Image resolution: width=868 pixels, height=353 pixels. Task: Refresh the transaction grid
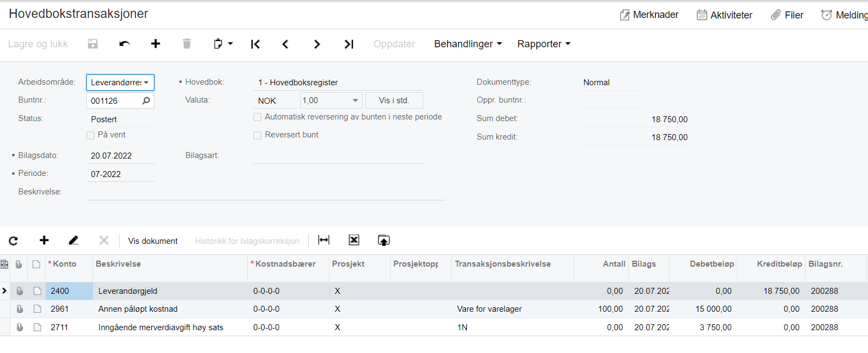point(14,241)
